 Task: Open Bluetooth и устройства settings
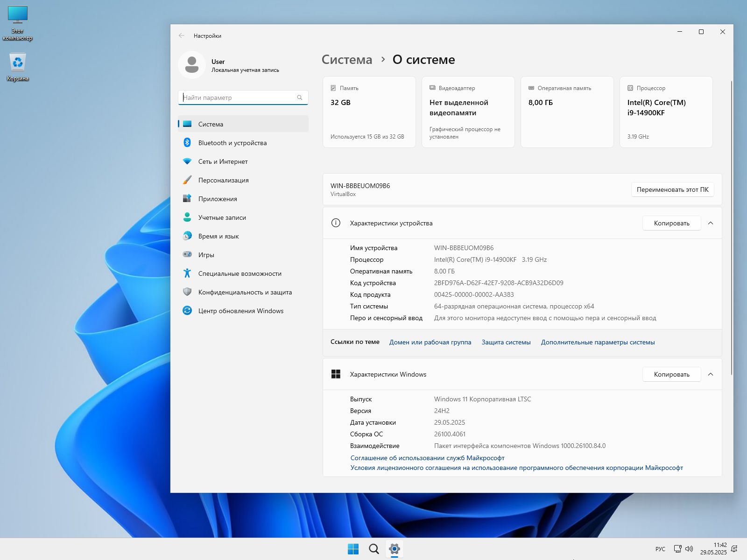[243, 143]
